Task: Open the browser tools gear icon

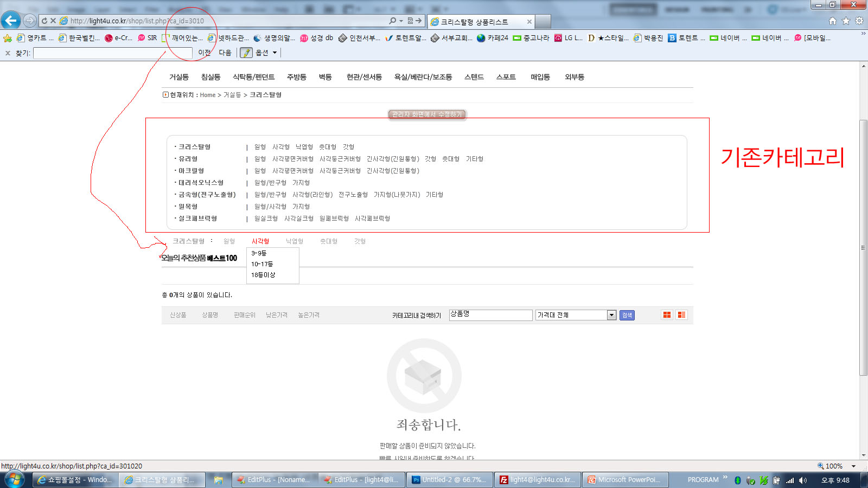Action: (859, 21)
